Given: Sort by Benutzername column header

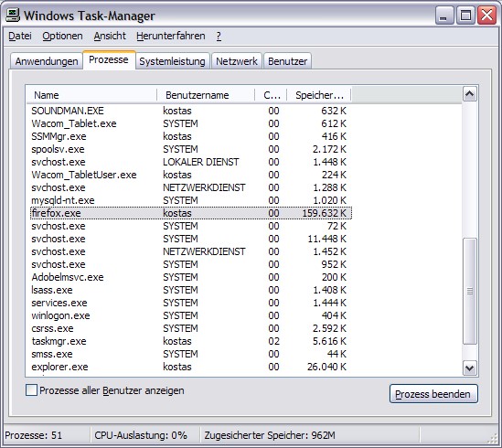Looking at the screenshot, I should [x=206, y=95].
